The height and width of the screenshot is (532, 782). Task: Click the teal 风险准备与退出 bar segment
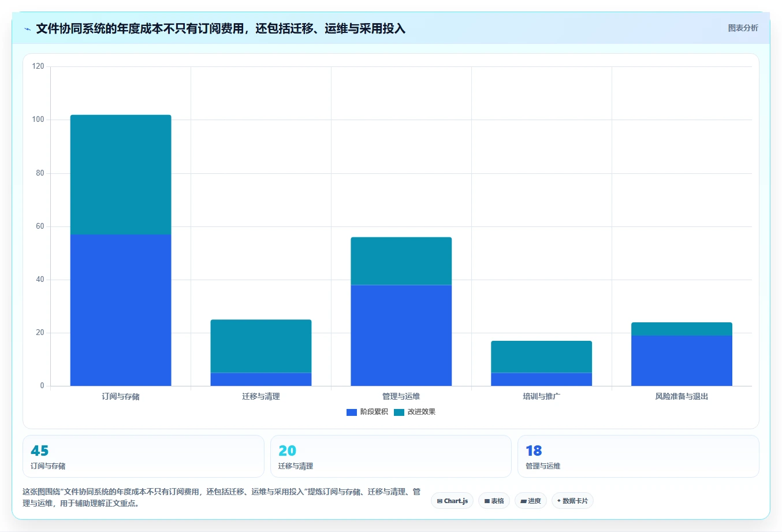pos(682,329)
